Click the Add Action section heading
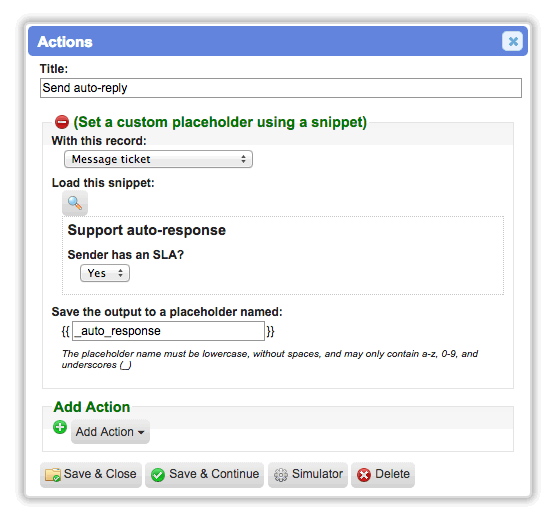Screen dimensions: 555x529 click(92, 407)
